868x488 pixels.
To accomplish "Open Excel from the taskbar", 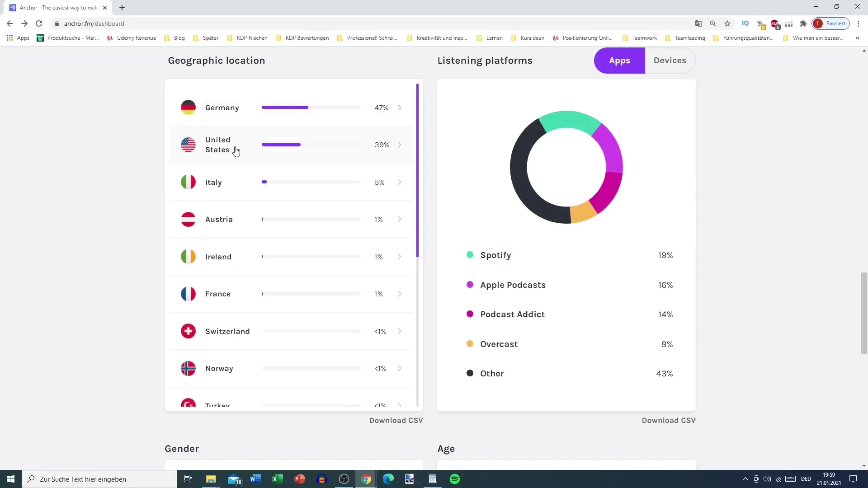I will (x=278, y=479).
